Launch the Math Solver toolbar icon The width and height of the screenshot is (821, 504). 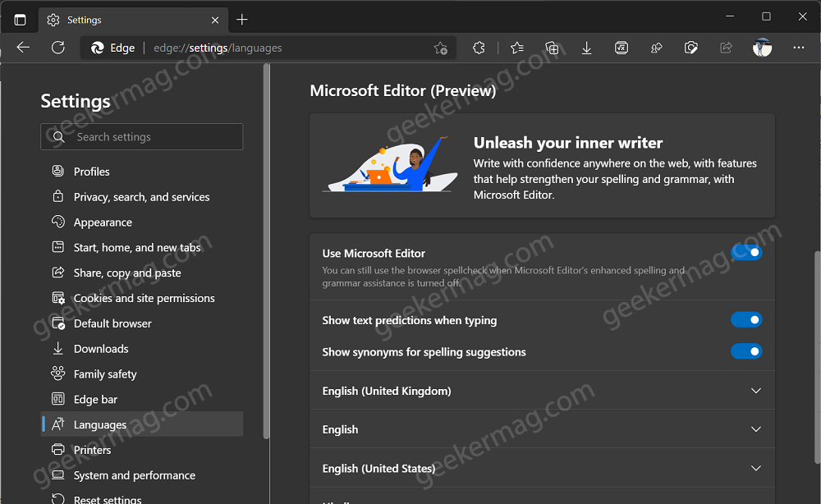tap(621, 48)
